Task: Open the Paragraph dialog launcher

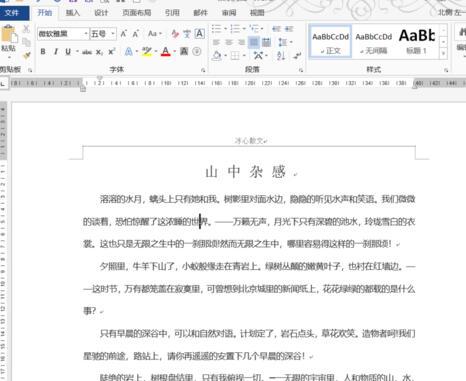Action: [301, 70]
